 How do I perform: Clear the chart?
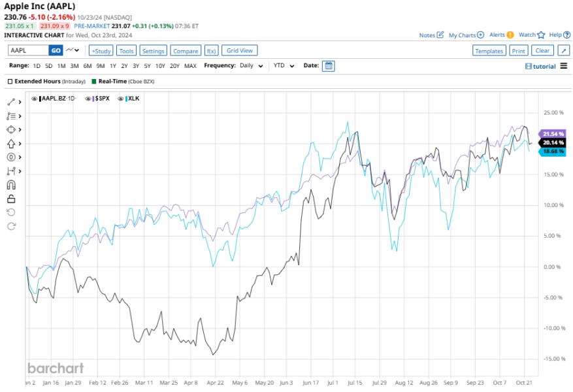point(542,50)
